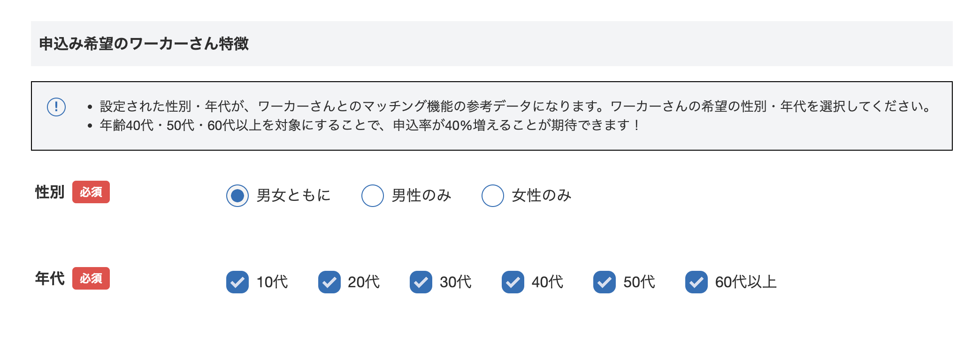The width and height of the screenshot is (980, 337).
Task: Uncheck the 50代 checkbox
Action: [605, 282]
